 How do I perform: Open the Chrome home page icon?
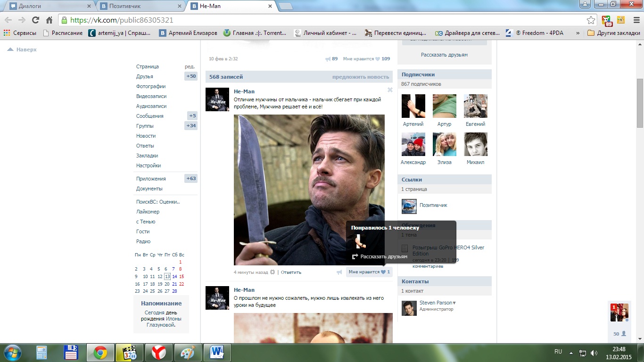[49, 20]
